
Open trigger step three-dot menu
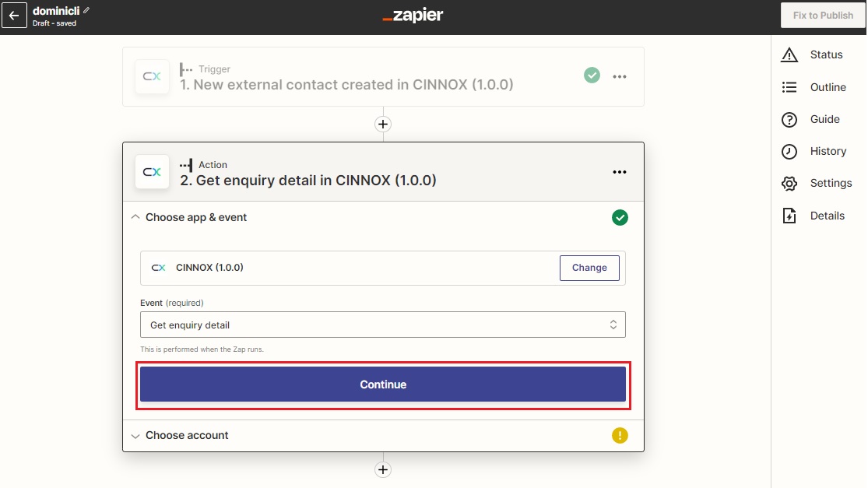(620, 76)
